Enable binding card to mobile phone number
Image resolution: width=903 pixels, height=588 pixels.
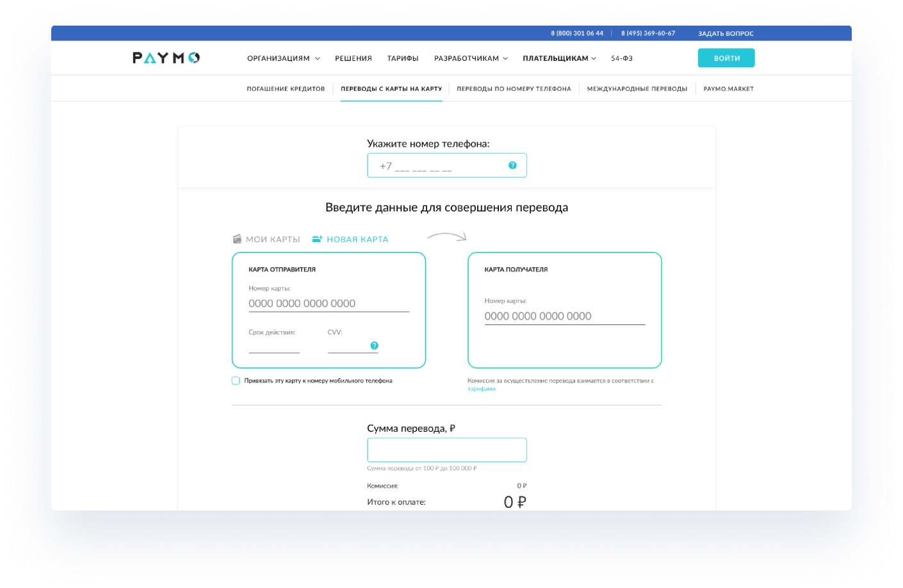click(236, 380)
